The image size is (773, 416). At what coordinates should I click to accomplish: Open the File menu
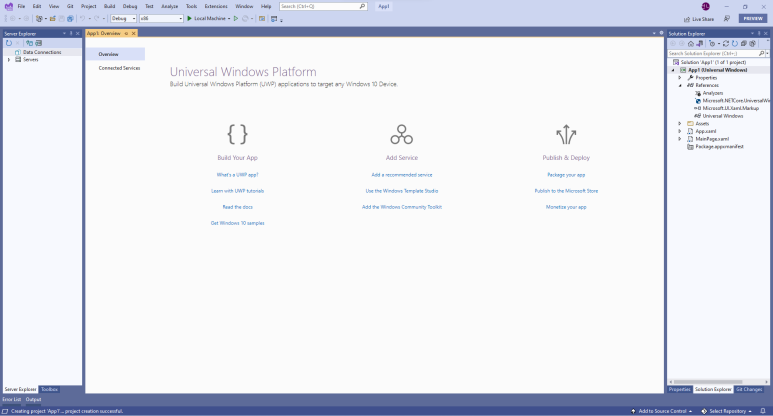pos(21,6)
